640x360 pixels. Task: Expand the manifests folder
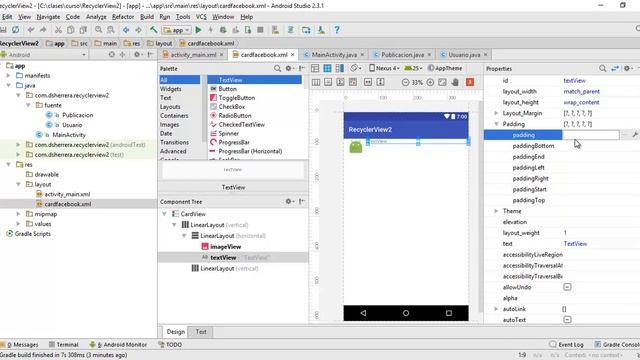coord(8,76)
